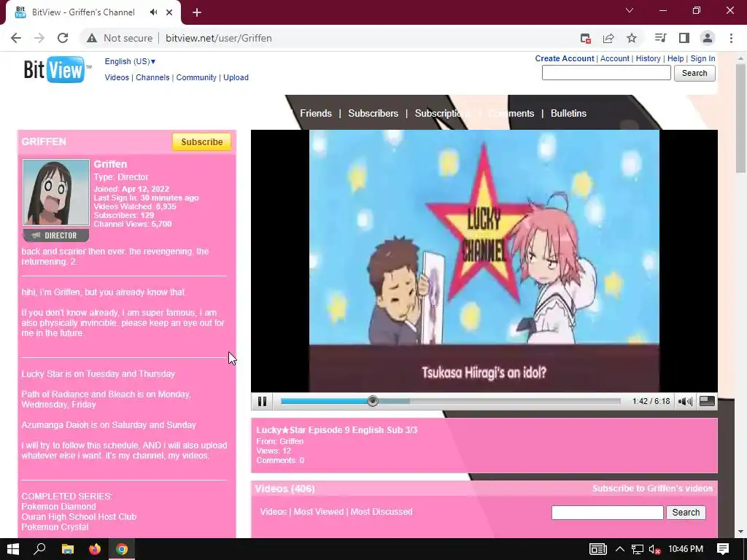Select the Most Discussed videos filter
Image resolution: width=747 pixels, height=560 pixels.
point(381,511)
